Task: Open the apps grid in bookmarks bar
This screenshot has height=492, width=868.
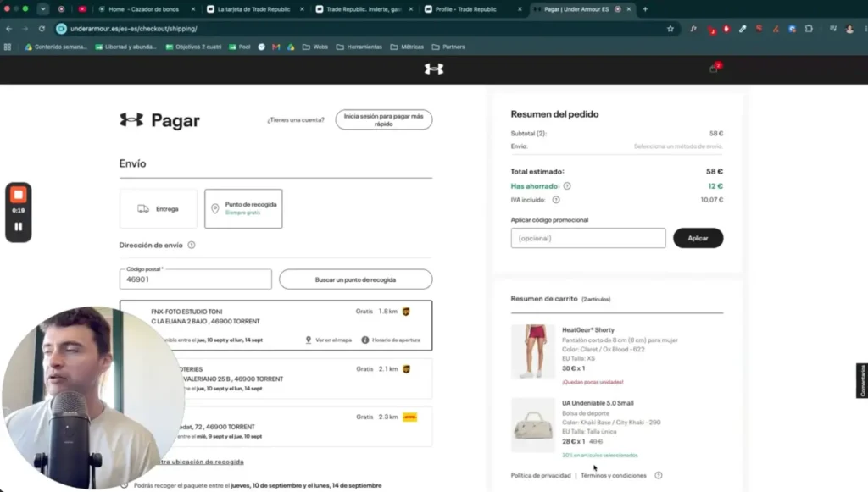Action: point(7,47)
